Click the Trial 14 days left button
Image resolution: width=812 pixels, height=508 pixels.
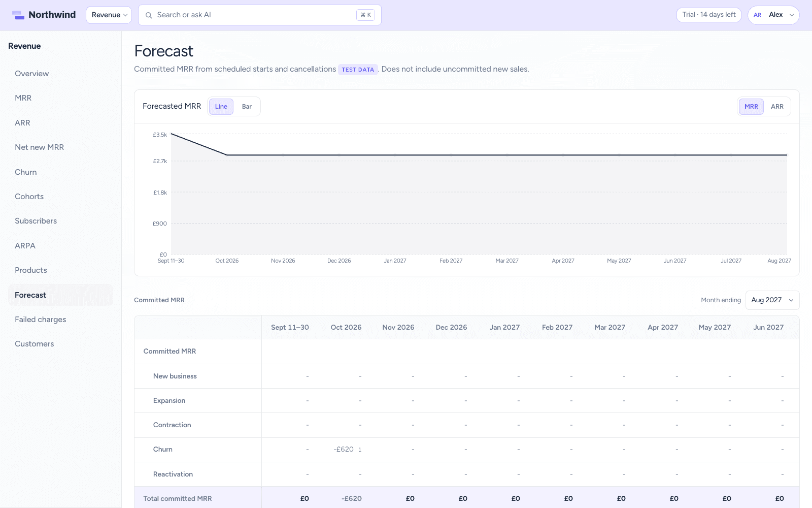pyautogui.click(x=709, y=15)
